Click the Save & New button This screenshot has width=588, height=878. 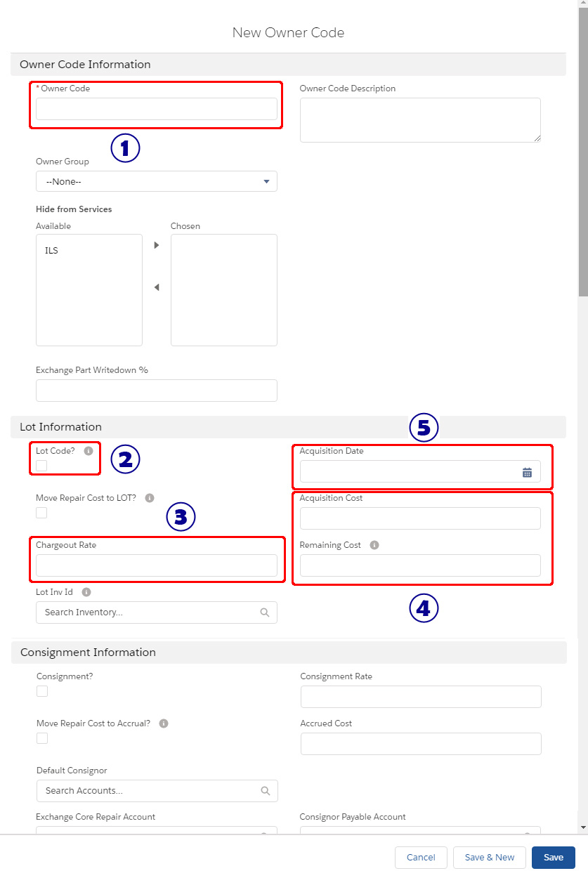tap(489, 858)
